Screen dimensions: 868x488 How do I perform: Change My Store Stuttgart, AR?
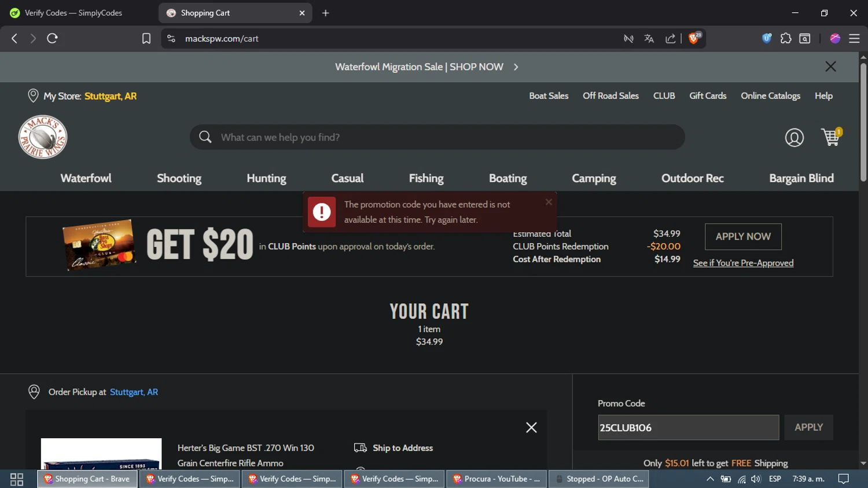111,96
